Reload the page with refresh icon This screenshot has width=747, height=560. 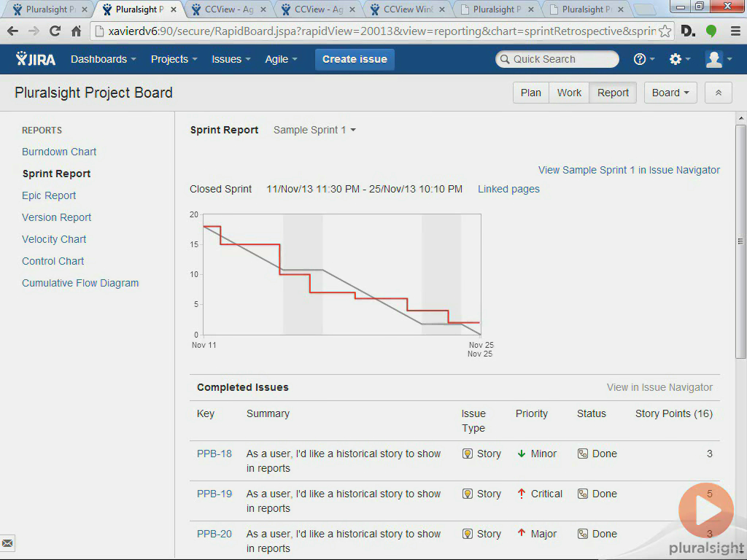tap(55, 31)
